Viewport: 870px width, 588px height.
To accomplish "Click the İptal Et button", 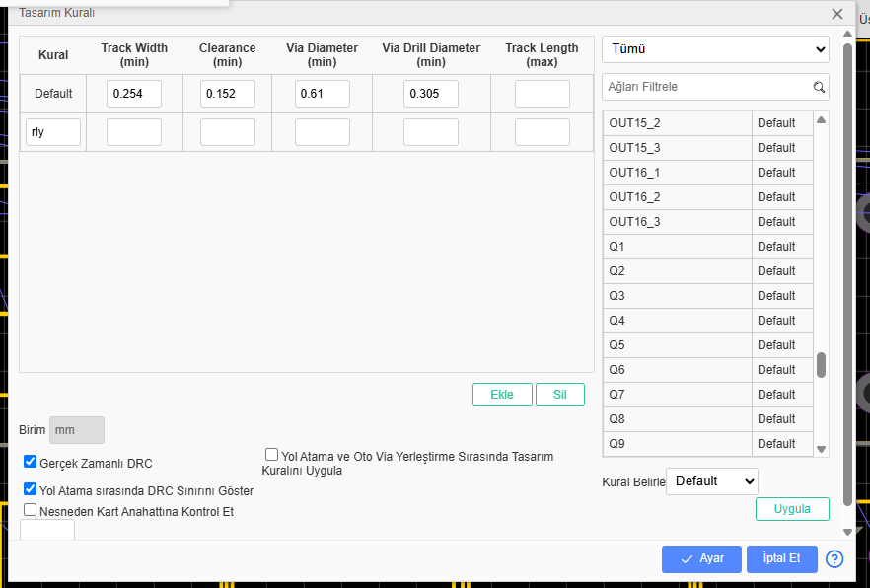I will (x=782, y=559).
